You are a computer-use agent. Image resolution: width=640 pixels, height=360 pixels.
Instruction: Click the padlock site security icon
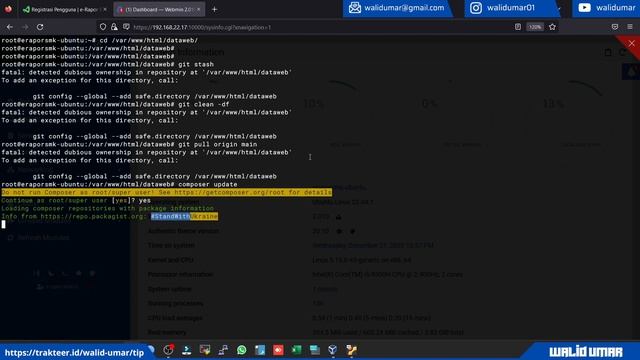114,27
